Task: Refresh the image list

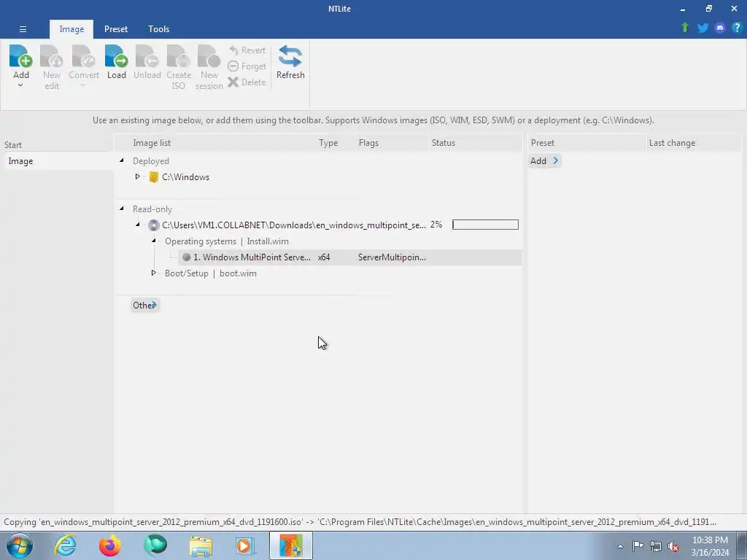Action: [290, 62]
